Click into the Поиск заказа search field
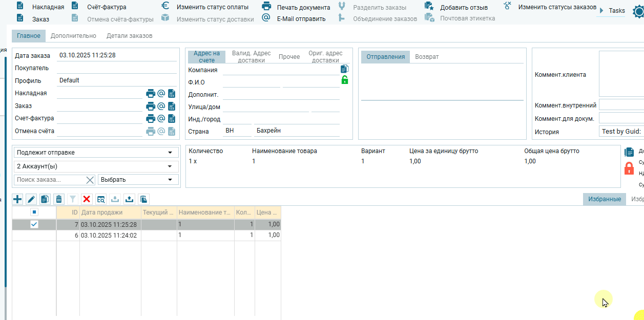Screen dimensions: 644x320 pyautogui.click(x=49, y=180)
